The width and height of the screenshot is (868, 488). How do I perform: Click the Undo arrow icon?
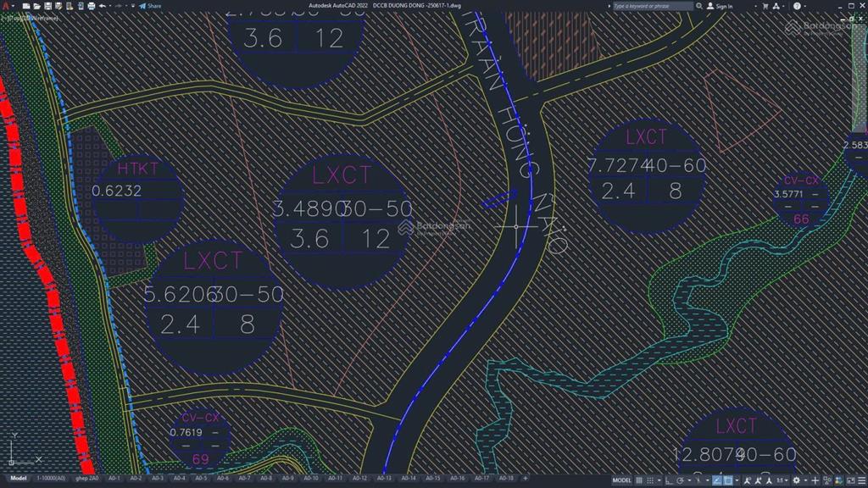(102, 6)
